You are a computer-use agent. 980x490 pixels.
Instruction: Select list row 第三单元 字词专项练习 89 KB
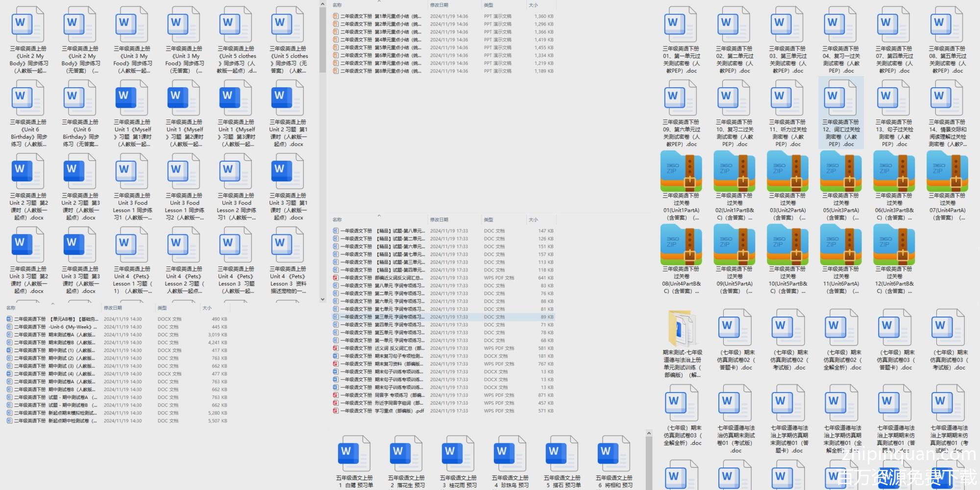[x=382, y=317]
